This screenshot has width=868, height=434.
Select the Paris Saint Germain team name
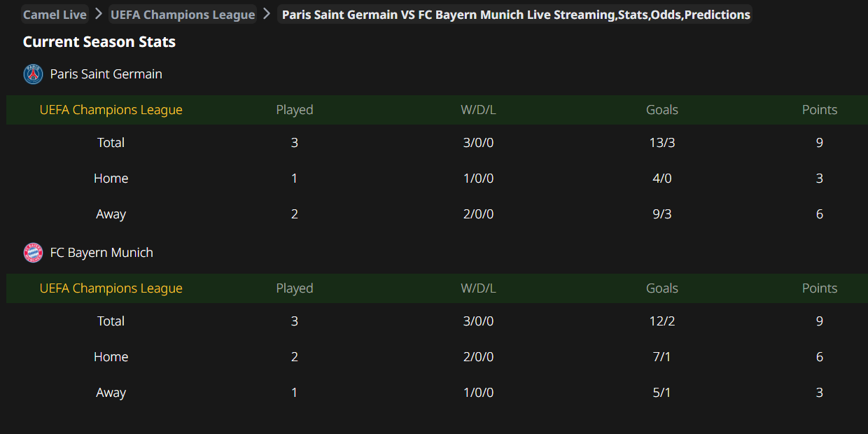pos(106,74)
